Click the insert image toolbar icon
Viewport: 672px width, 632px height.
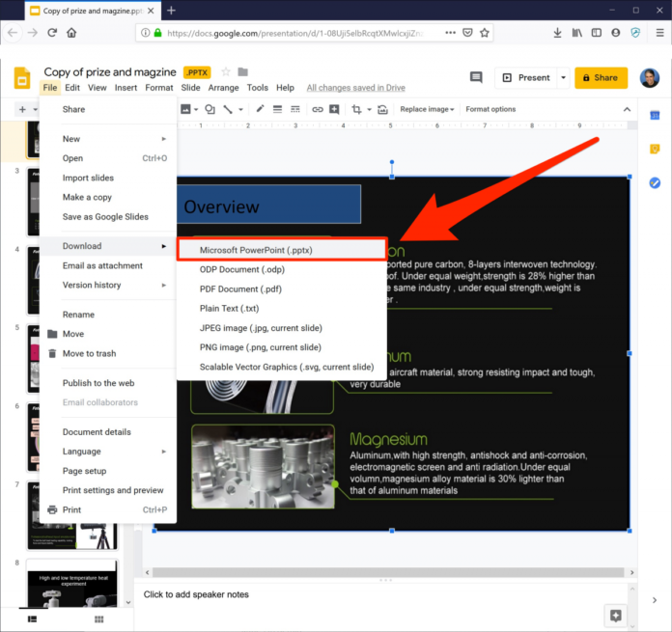point(185,109)
